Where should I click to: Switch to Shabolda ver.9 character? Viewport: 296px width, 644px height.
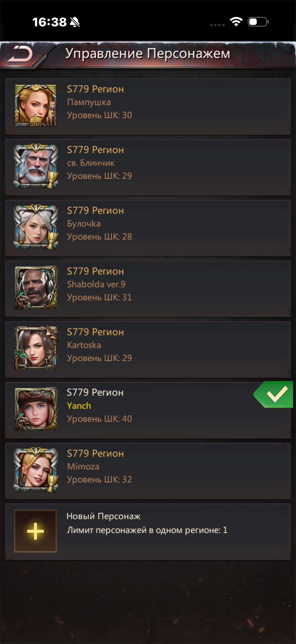click(148, 289)
